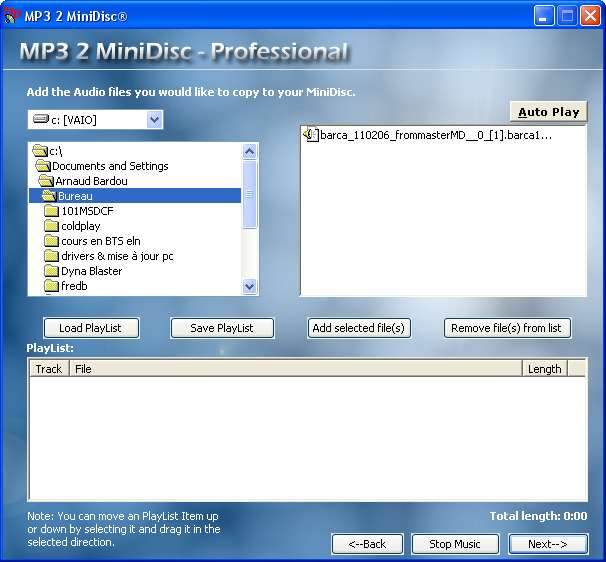Click the cours en BTS eln folder icon
606x562 pixels.
click(x=51, y=241)
